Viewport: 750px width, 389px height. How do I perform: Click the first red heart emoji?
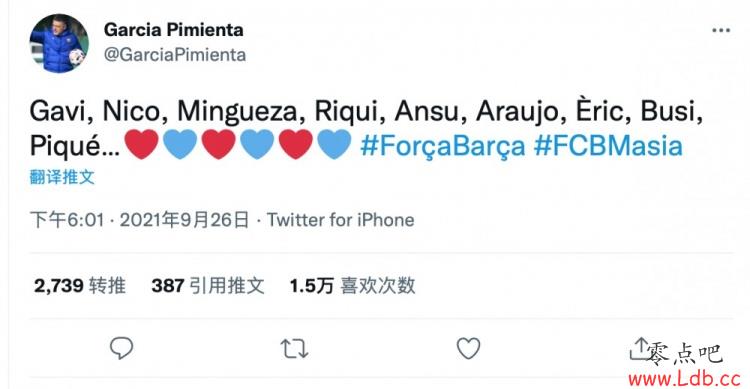click(141, 144)
